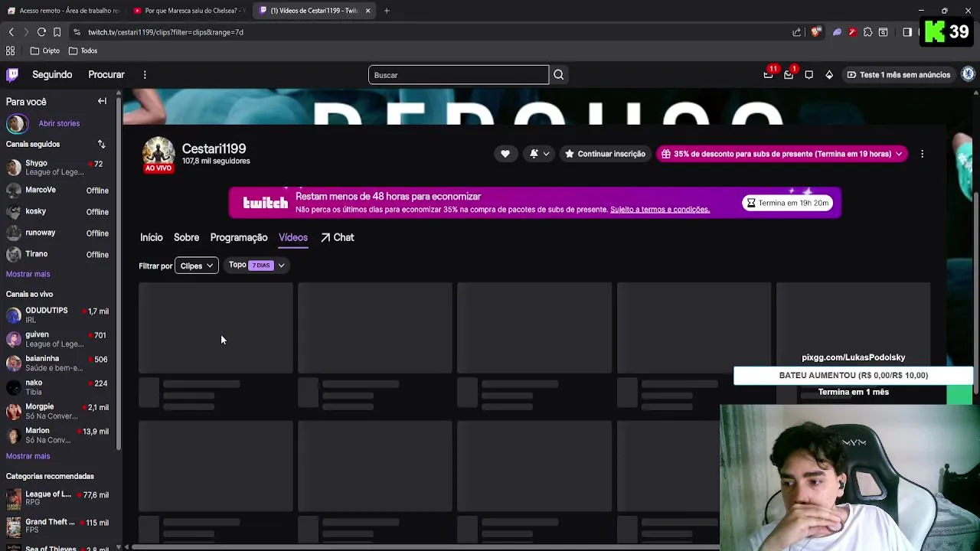Go back in browser history
This screenshot has height=551, width=980.
tap(11, 32)
